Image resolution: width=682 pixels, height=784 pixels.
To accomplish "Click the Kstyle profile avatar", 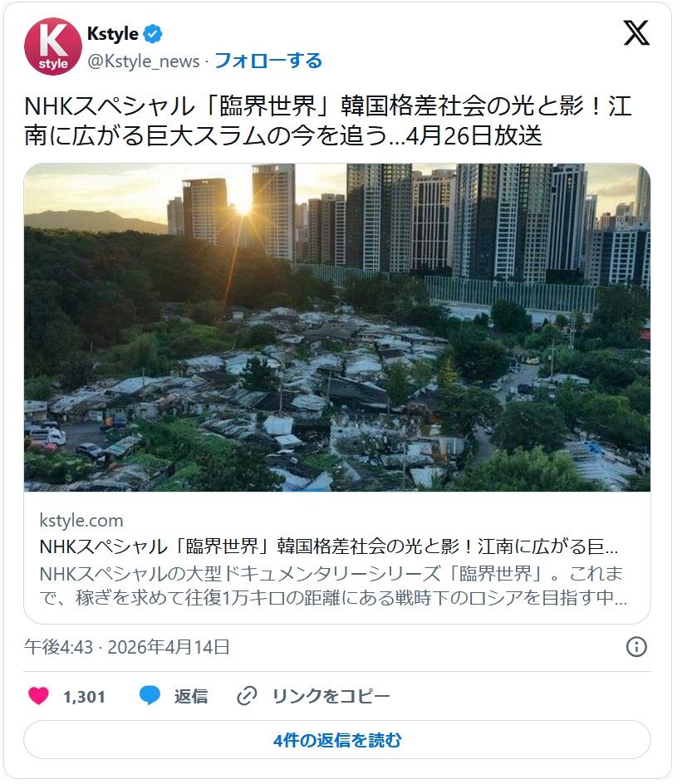I will [x=53, y=47].
